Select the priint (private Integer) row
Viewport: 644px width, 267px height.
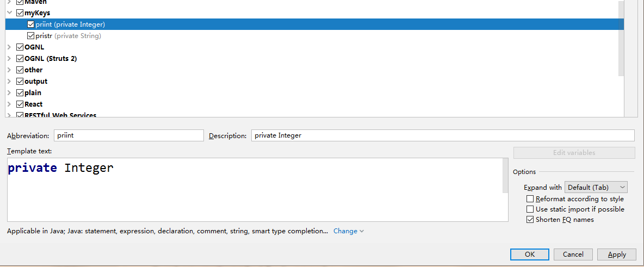pos(314,24)
